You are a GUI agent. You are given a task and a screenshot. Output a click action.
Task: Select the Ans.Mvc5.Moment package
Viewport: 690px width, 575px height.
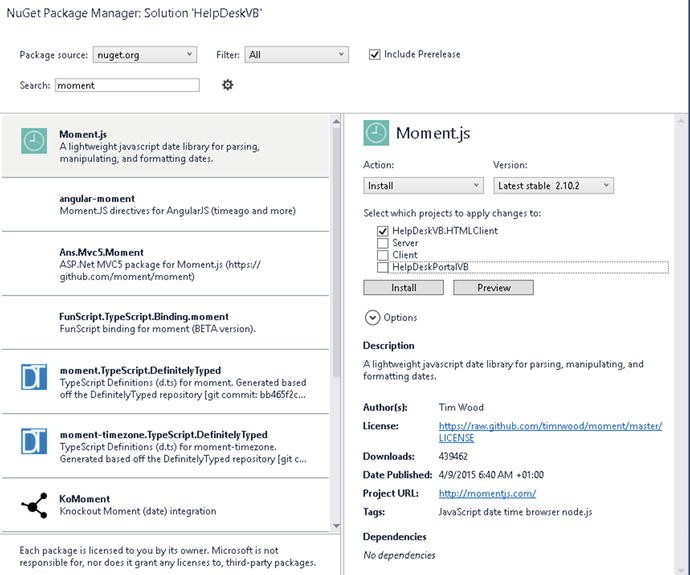(x=165, y=264)
